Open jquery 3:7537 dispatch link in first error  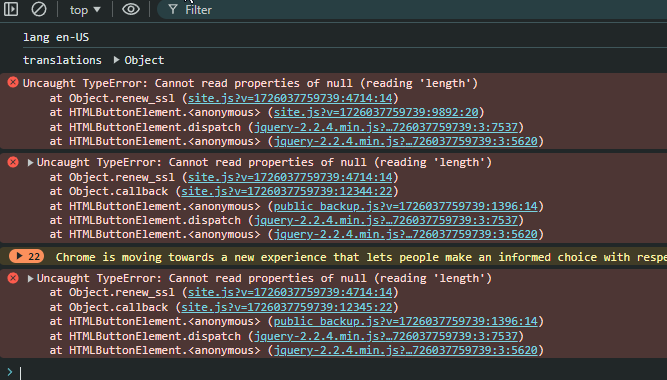click(x=386, y=127)
